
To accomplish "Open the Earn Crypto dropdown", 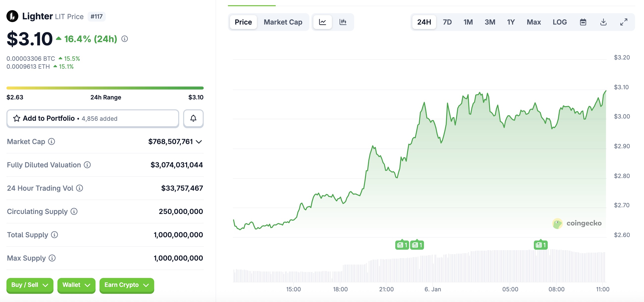I will [x=126, y=285].
